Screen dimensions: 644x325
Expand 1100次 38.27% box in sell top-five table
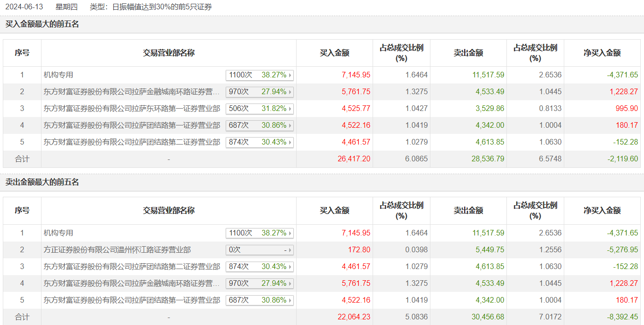point(260,233)
